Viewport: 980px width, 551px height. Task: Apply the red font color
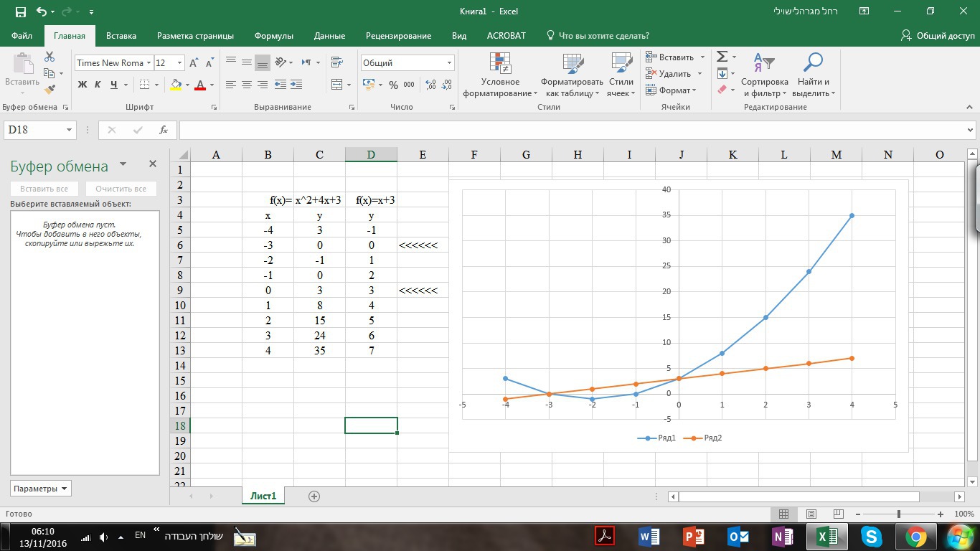200,85
